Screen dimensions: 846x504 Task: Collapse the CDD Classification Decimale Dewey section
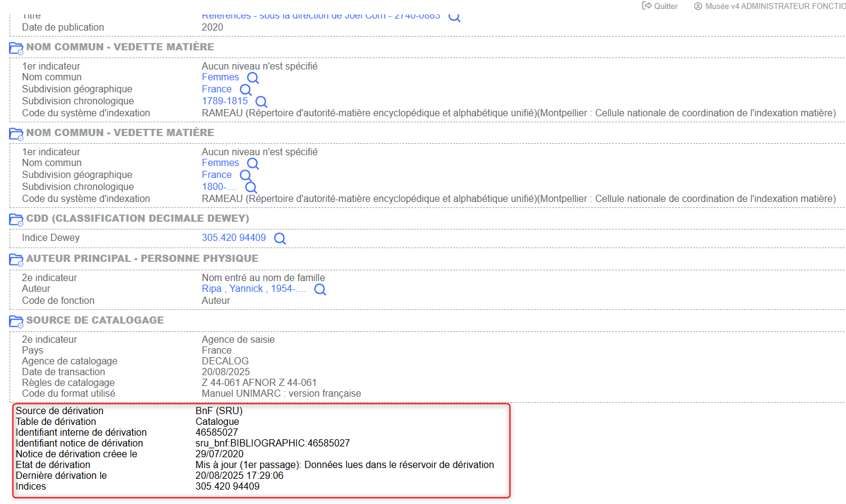[16, 219]
